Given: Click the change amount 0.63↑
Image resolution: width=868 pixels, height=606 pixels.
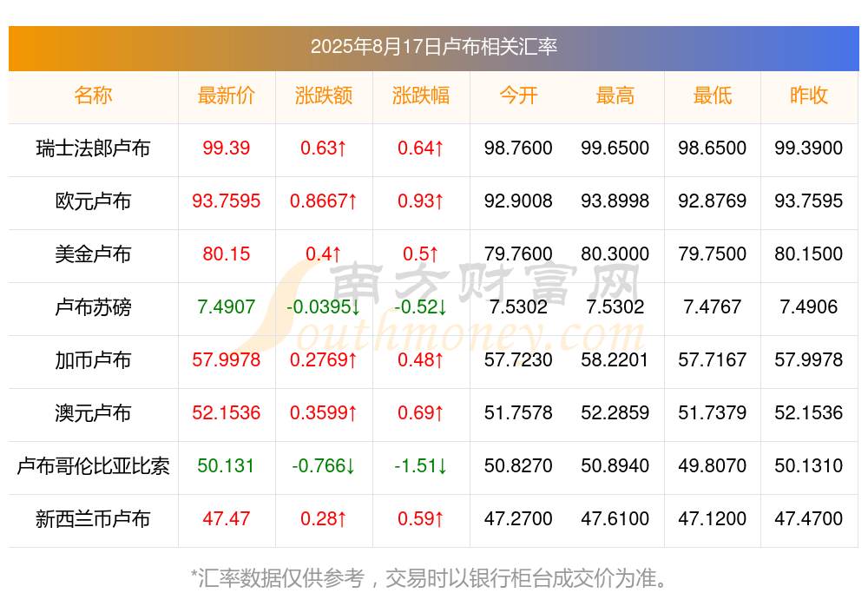Looking at the screenshot, I should point(324,148).
